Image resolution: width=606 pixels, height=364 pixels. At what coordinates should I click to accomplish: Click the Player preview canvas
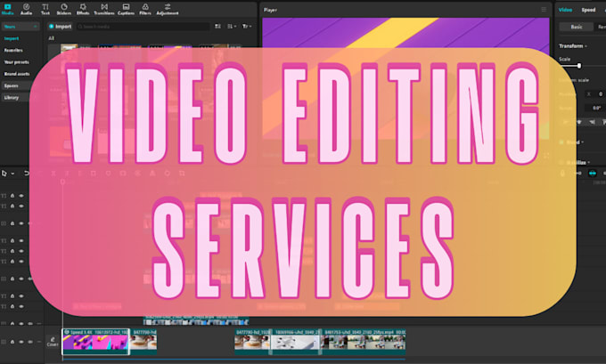(405, 78)
